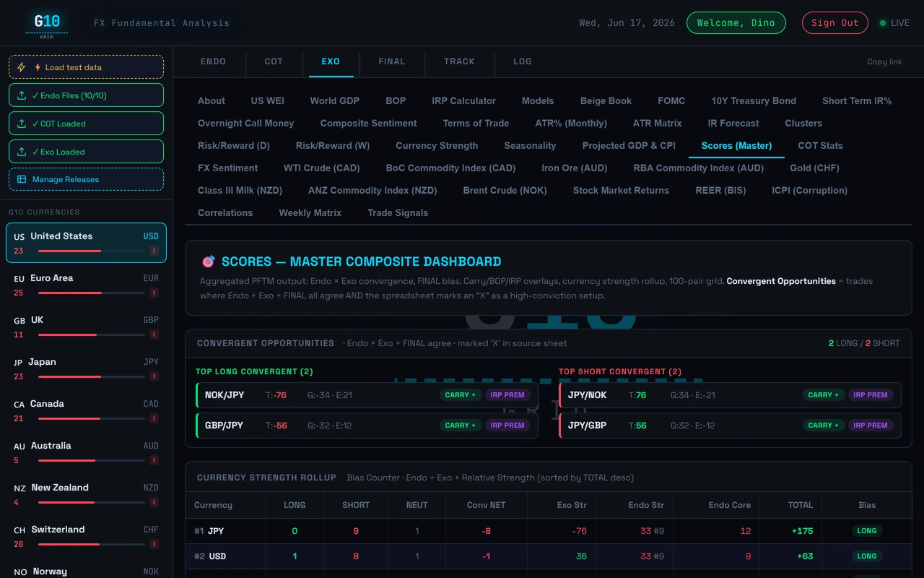Screen dimensions: 924x578
Task: Click the G10 Grid logo
Action: (x=47, y=24)
